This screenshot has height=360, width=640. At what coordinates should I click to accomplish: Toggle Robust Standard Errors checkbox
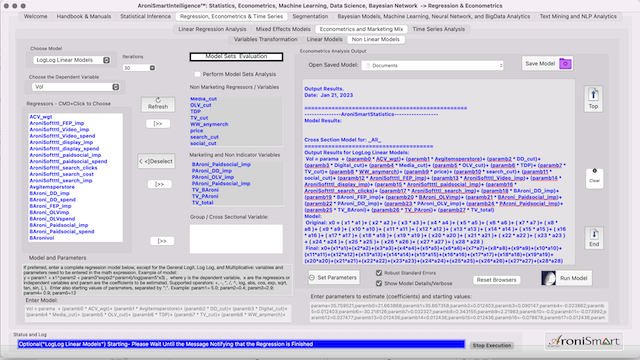(379, 273)
